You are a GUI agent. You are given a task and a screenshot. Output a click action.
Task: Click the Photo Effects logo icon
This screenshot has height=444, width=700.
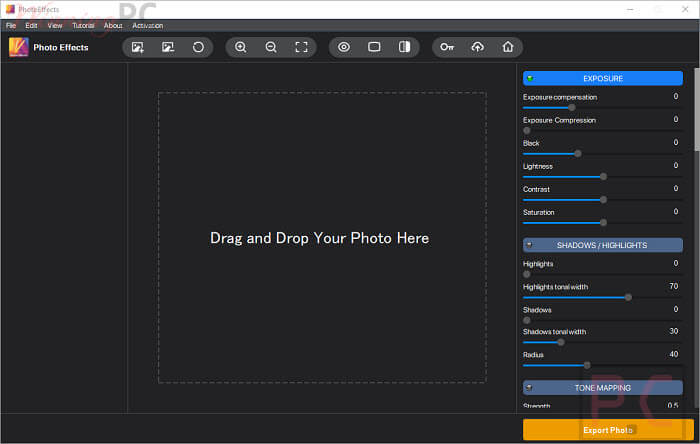(18, 47)
